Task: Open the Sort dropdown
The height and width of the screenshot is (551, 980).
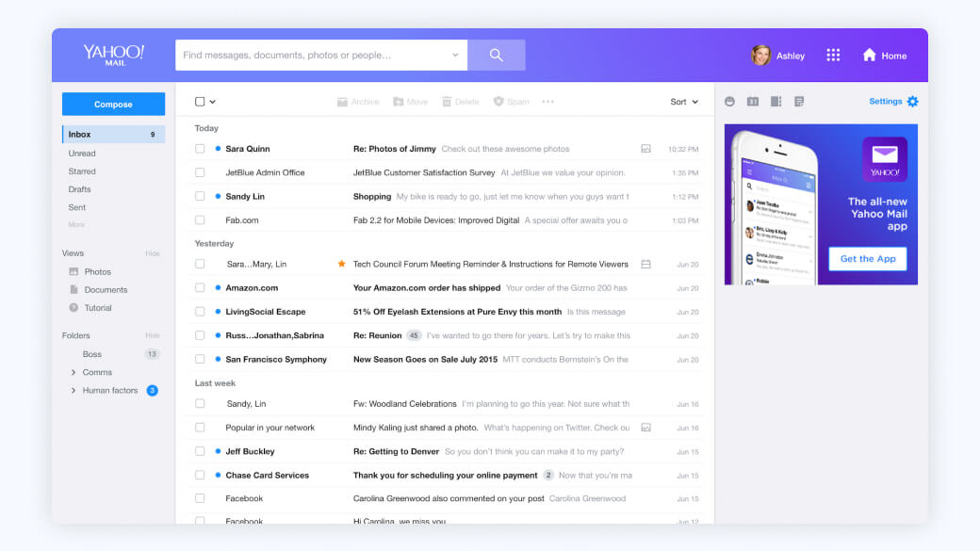Action: click(684, 102)
